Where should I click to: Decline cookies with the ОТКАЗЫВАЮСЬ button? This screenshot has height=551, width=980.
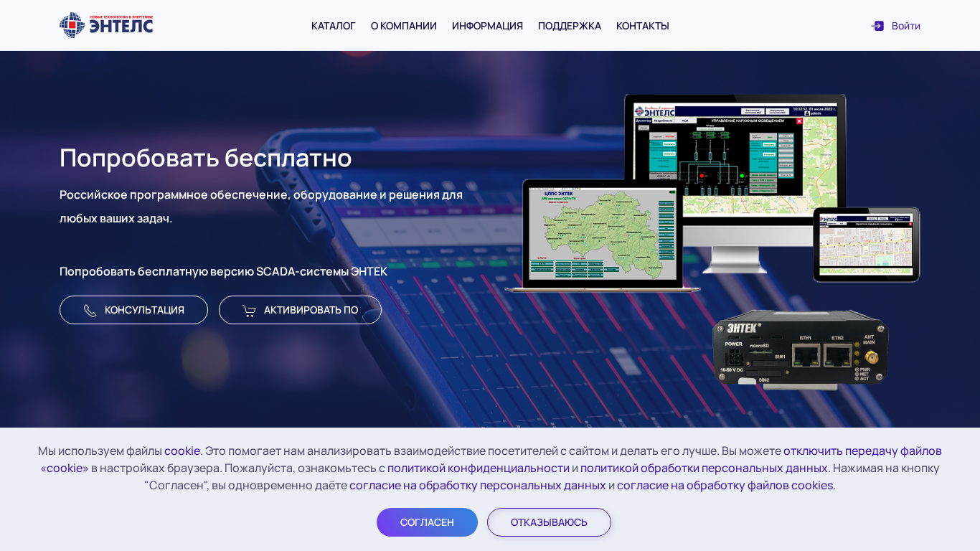pos(549,522)
